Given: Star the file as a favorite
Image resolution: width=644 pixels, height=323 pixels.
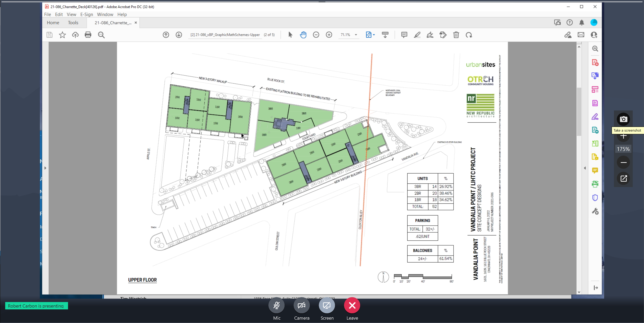Looking at the screenshot, I should point(62,35).
